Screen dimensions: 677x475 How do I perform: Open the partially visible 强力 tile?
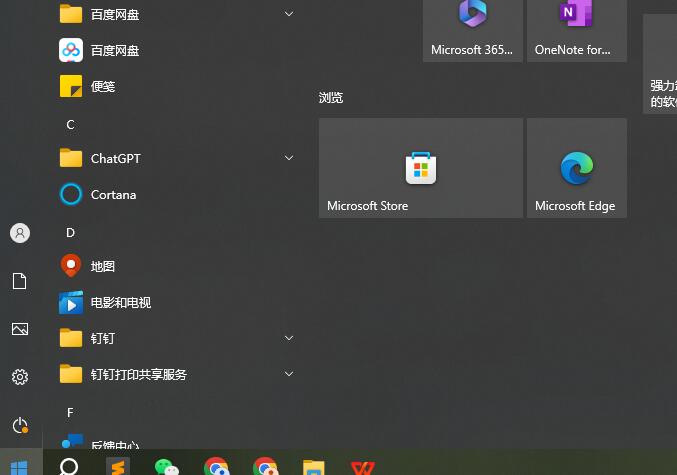point(660,64)
